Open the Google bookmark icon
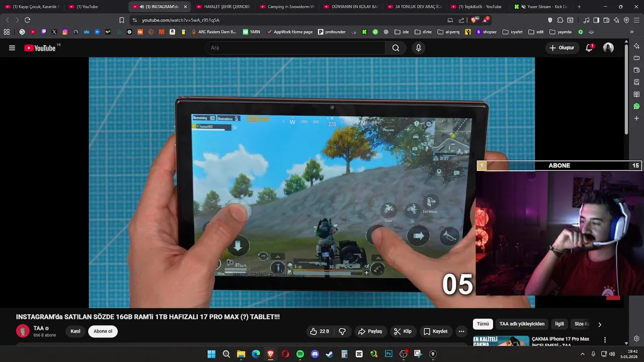644x362 pixels. [x=22, y=32]
